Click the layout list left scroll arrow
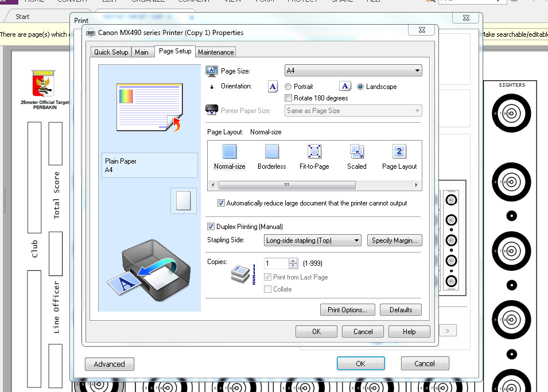The width and height of the screenshot is (548, 392). point(213,185)
